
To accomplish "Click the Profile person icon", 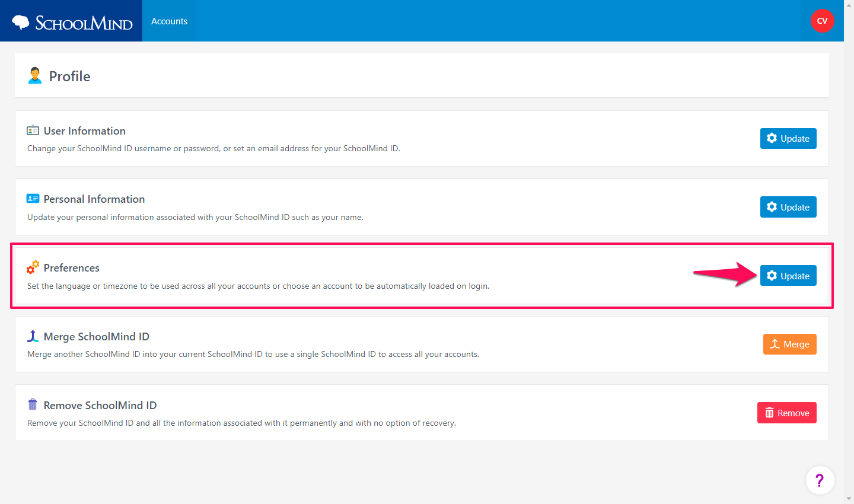I will click(35, 76).
